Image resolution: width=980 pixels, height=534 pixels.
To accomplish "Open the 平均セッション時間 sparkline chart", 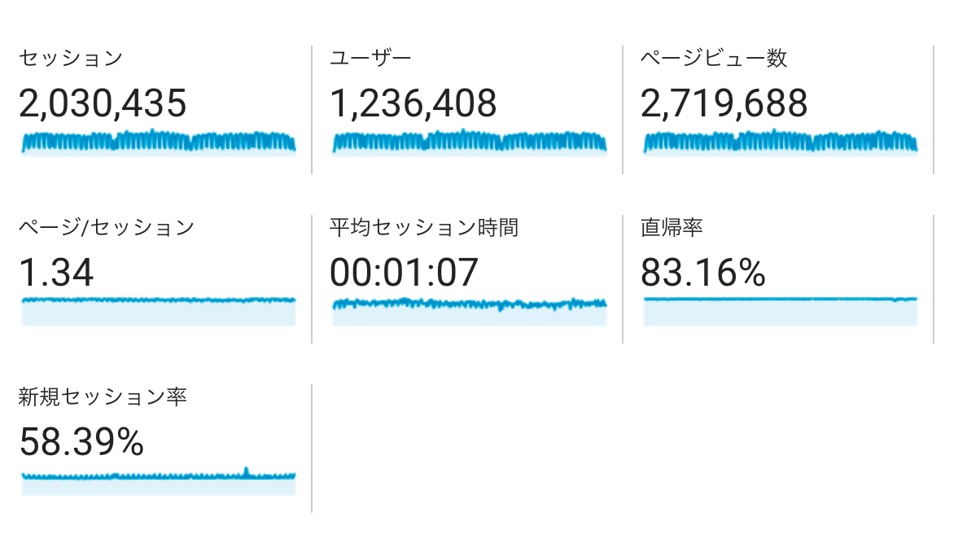I will (469, 312).
